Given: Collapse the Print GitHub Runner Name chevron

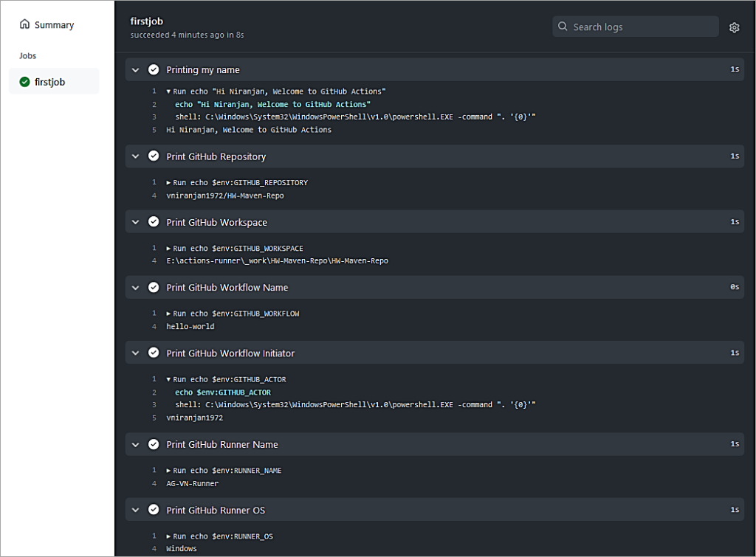Looking at the screenshot, I should click(x=135, y=444).
